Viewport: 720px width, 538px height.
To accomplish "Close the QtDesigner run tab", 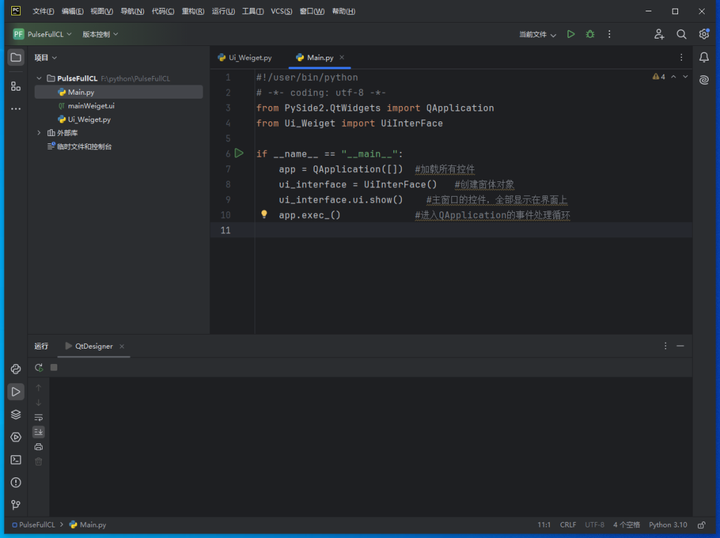I will tap(122, 346).
